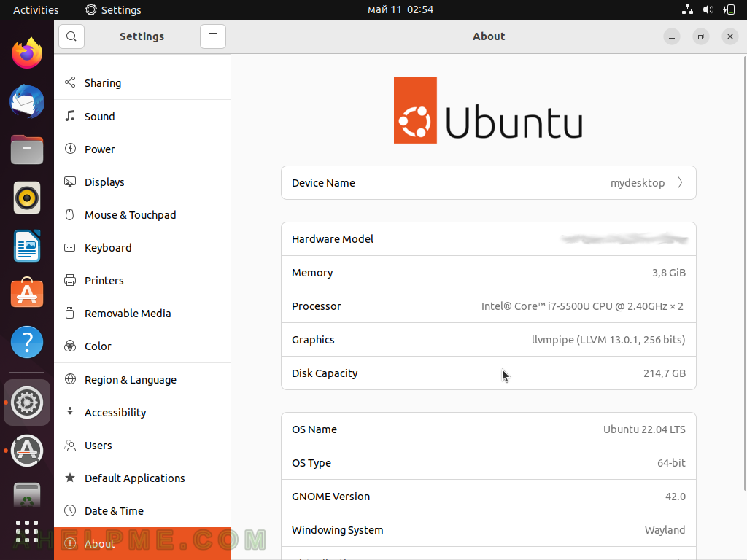The height and width of the screenshot is (560, 747).
Task: Open Keyboard settings panel
Action: point(142,248)
